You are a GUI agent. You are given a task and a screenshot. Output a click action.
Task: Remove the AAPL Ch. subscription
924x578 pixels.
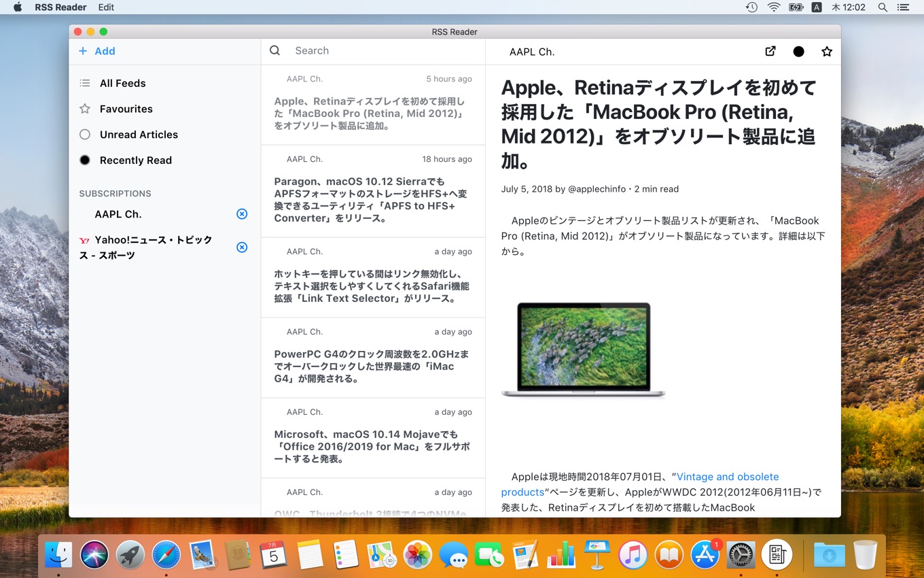242,214
